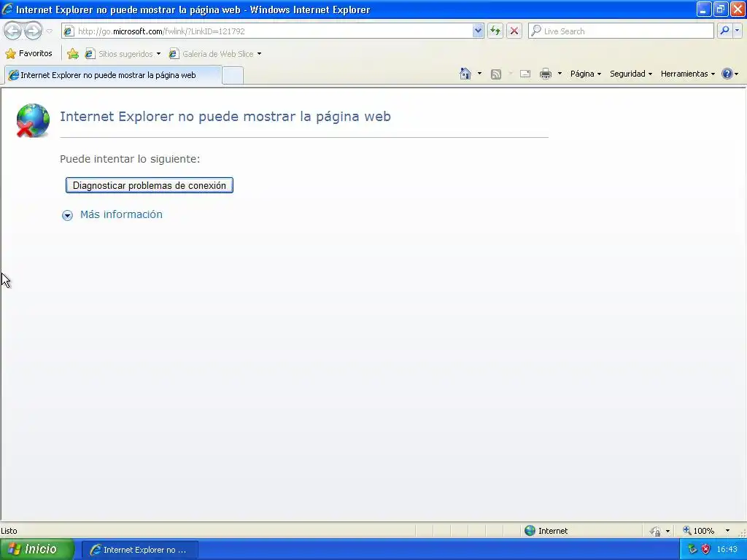Click the Refresh page icon
The width and height of the screenshot is (747, 560).
[x=495, y=31]
